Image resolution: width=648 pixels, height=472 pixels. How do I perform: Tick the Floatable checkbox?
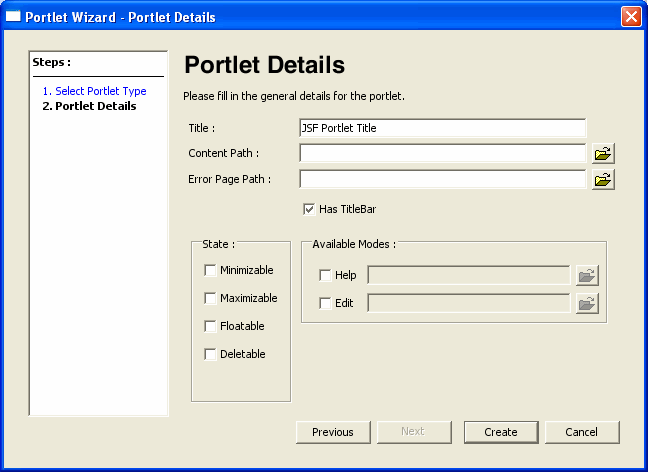tap(210, 326)
